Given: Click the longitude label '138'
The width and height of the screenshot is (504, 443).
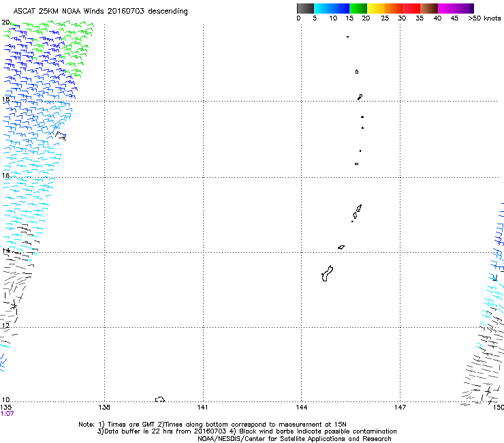Looking at the screenshot, I should pos(104,408).
